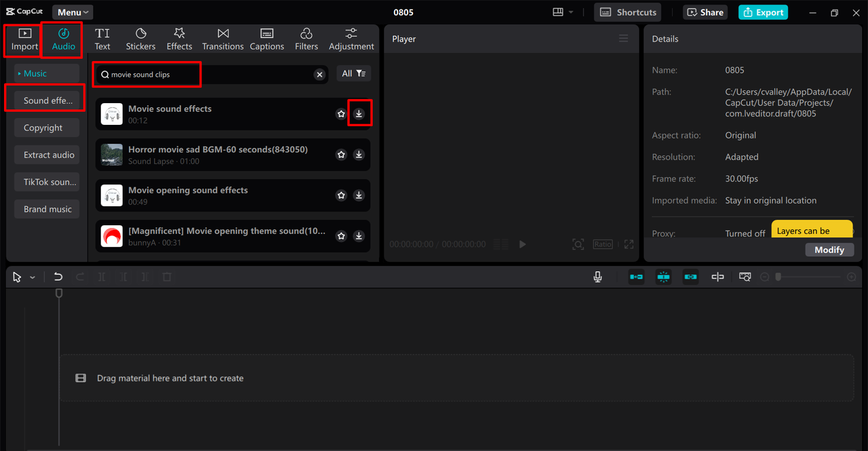Enter fullscreen preview mode
The height and width of the screenshot is (451, 868).
point(629,244)
